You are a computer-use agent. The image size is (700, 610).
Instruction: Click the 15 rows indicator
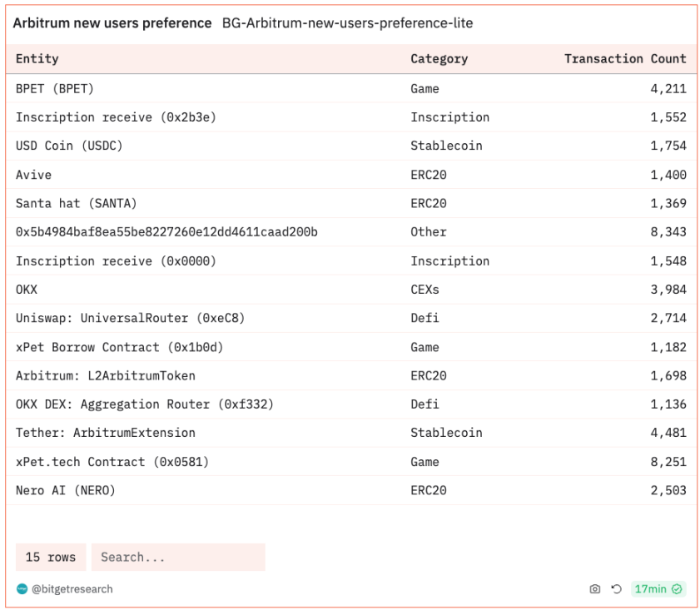coord(51,558)
